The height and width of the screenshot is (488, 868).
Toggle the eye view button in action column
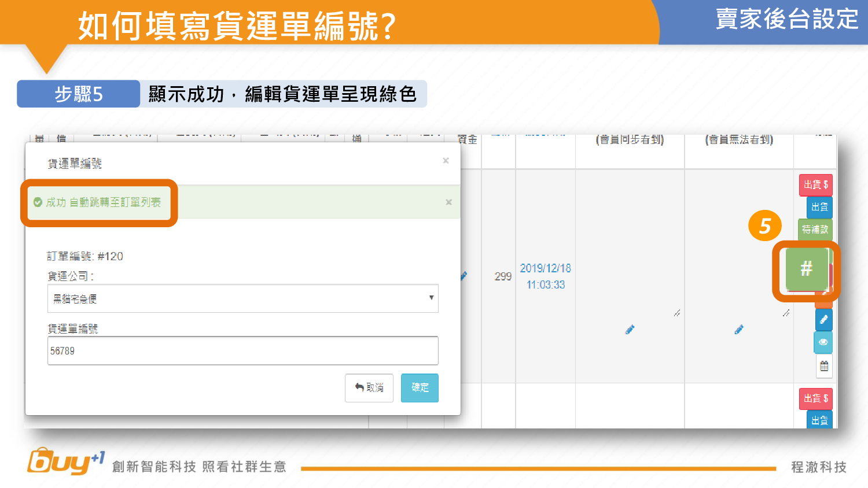[x=823, y=342]
